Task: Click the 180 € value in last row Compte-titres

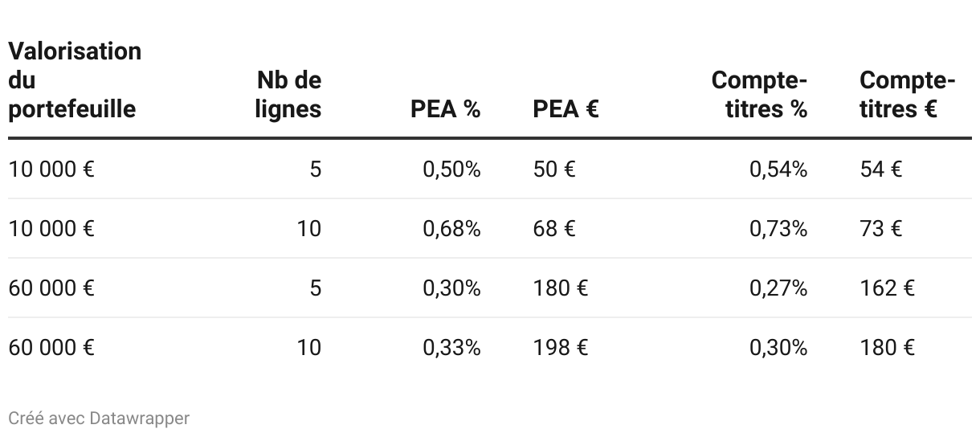Action: (x=887, y=347)
